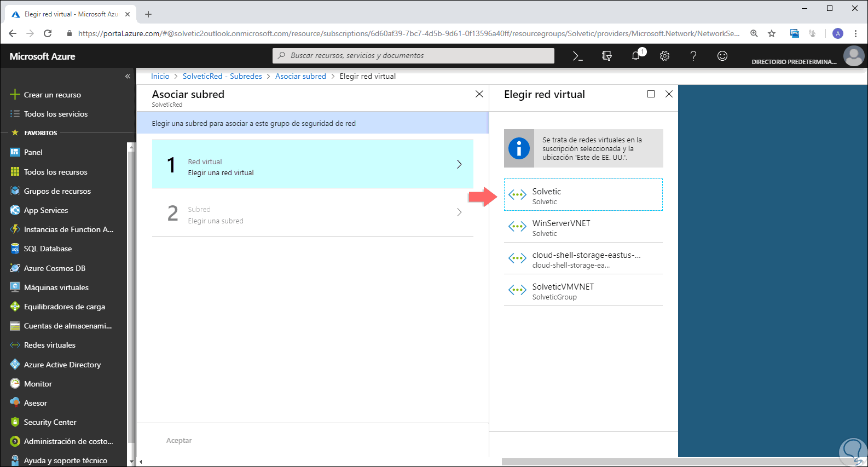Open Cloud Shell from the top bar
This screenshot has width=868, height=467.
577,56
